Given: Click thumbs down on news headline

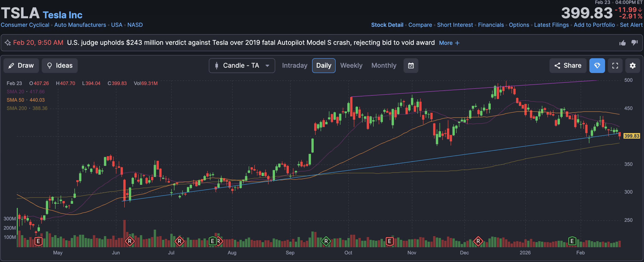Looking at the screenshot, I should (x=635, y=43).
